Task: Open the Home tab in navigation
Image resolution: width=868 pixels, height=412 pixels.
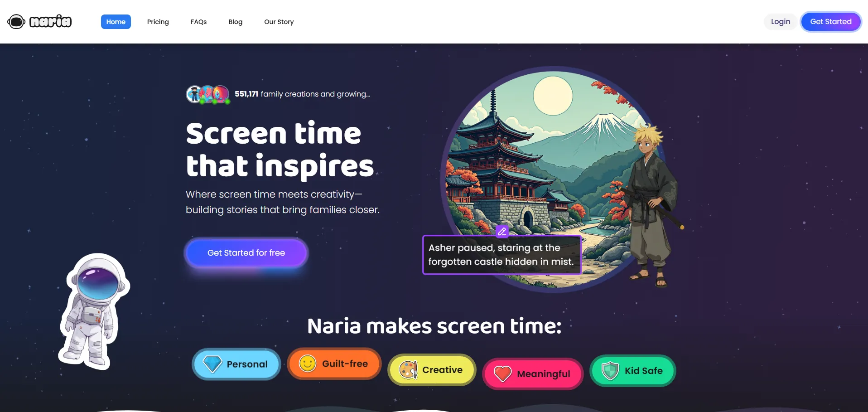Action: tap(116, 22)
